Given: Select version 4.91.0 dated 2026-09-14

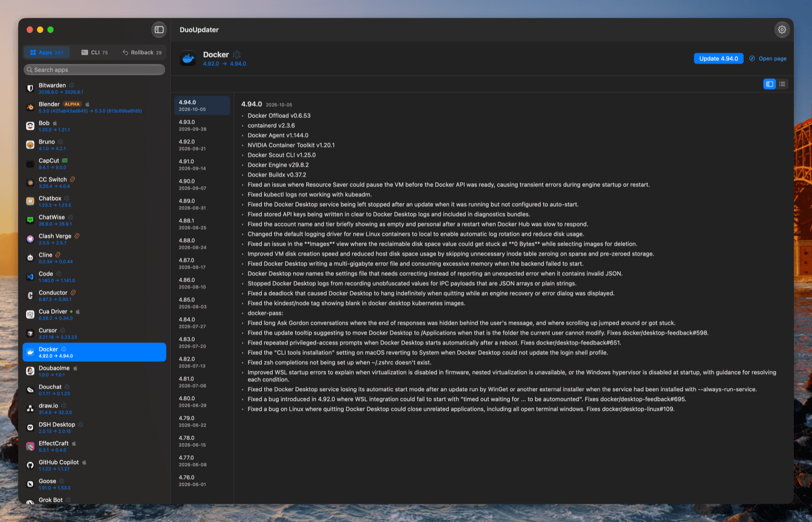Looking at the screenshot, I should tap(202, 165).
